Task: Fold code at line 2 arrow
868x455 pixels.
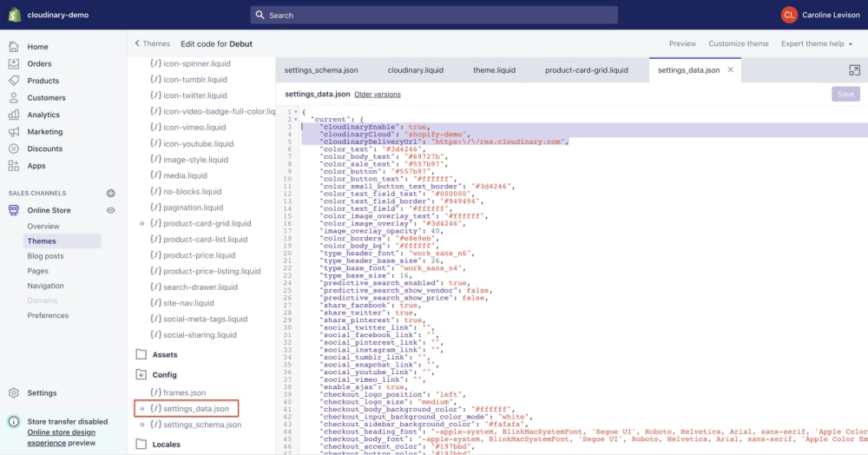Action: tap(296, 120)
